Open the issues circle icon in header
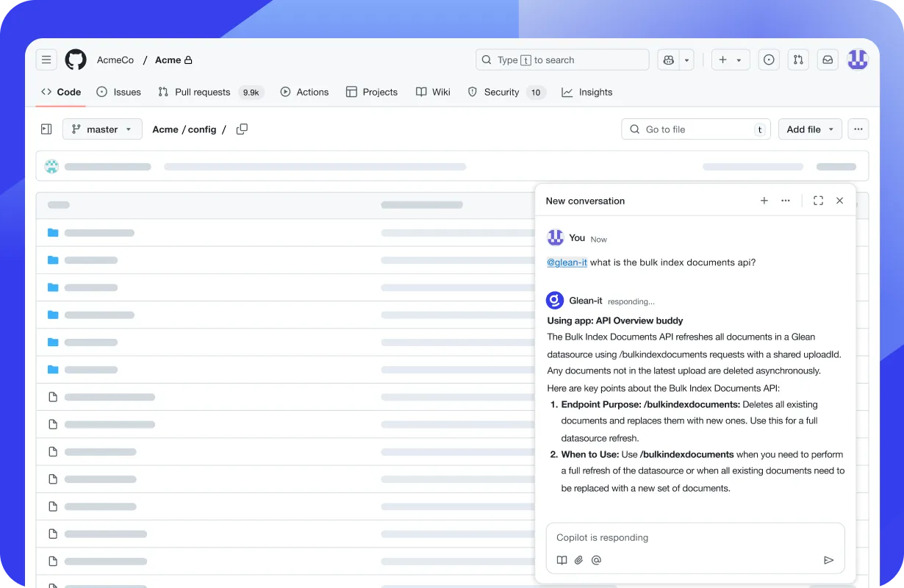The width and height of the screenshot is (904, 588). (769, 60)
